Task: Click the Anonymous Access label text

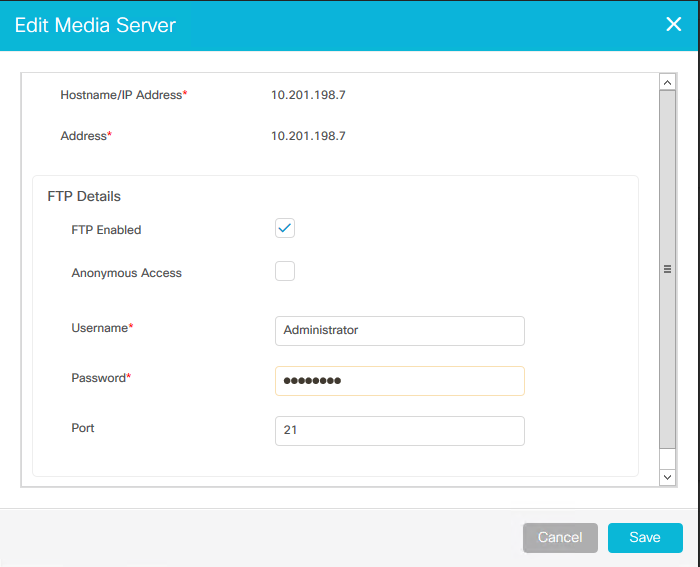Action: [x=126, y=273]
